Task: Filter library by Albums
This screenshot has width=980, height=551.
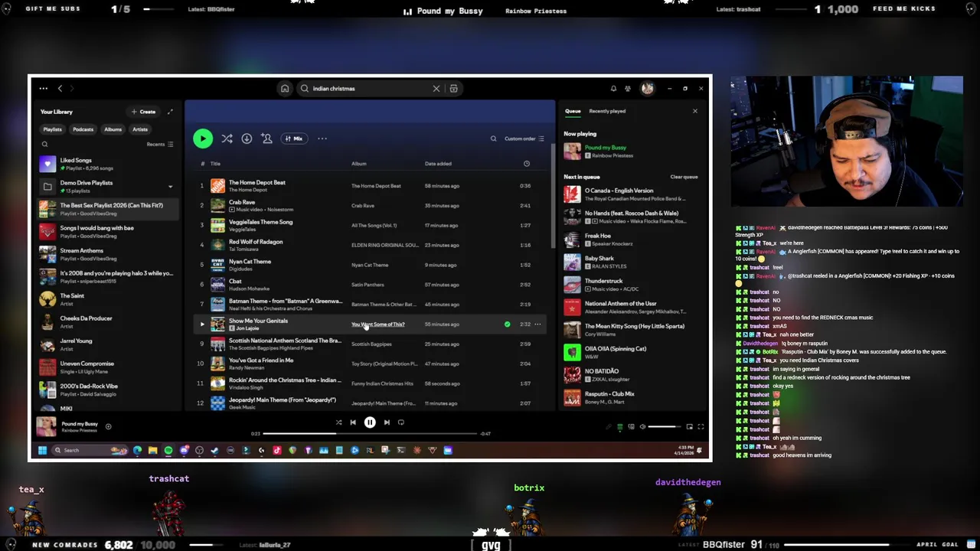Action: pyautogui.click(x=113, y=129)
